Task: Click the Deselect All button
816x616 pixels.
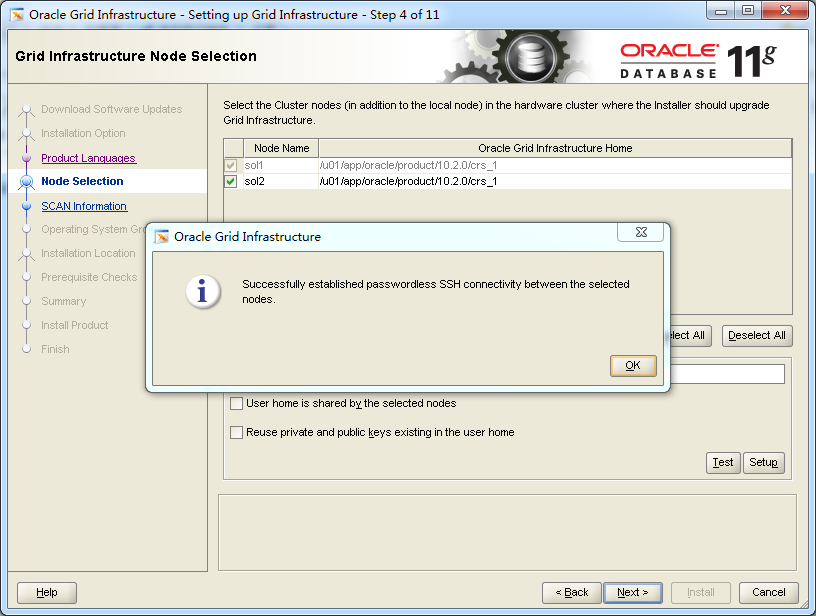Action: [x=757, y=336]
